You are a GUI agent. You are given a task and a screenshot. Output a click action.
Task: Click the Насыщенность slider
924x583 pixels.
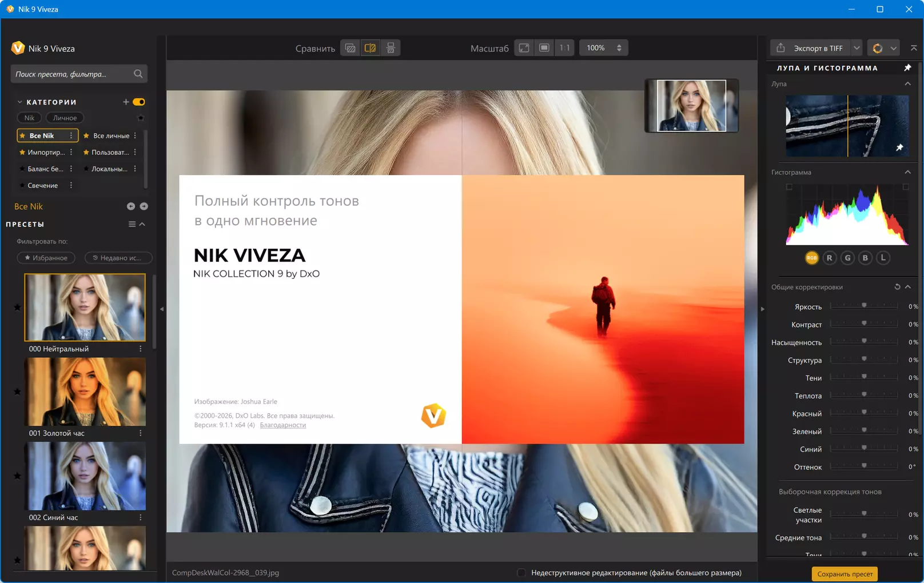[x=864, y=342]
